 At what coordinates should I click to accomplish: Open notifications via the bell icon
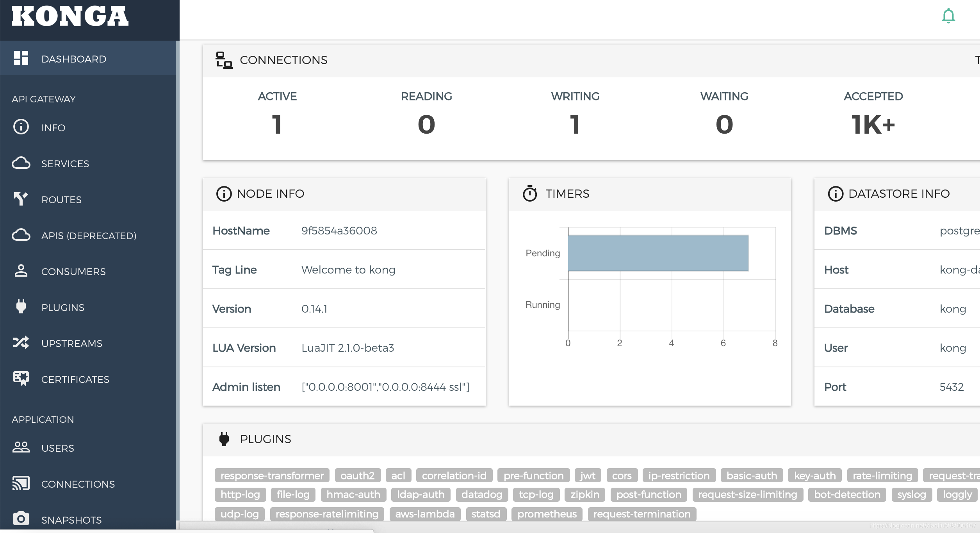[x=948, y=16]
